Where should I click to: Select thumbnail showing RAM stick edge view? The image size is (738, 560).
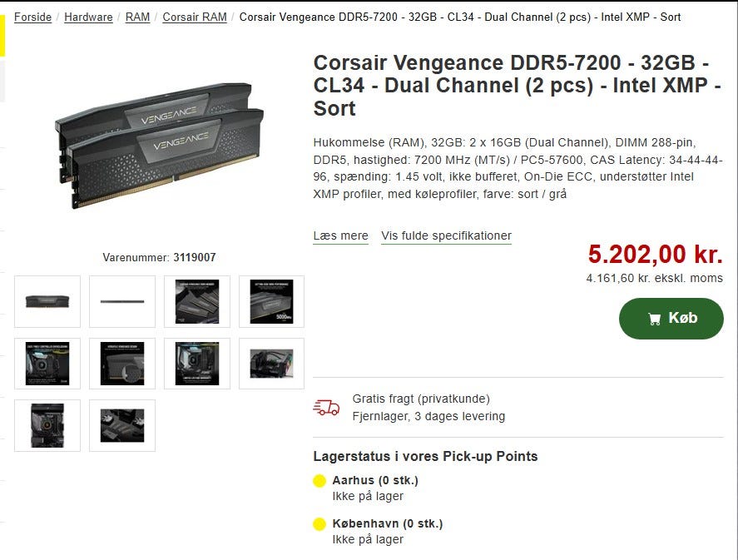point(122,302)
